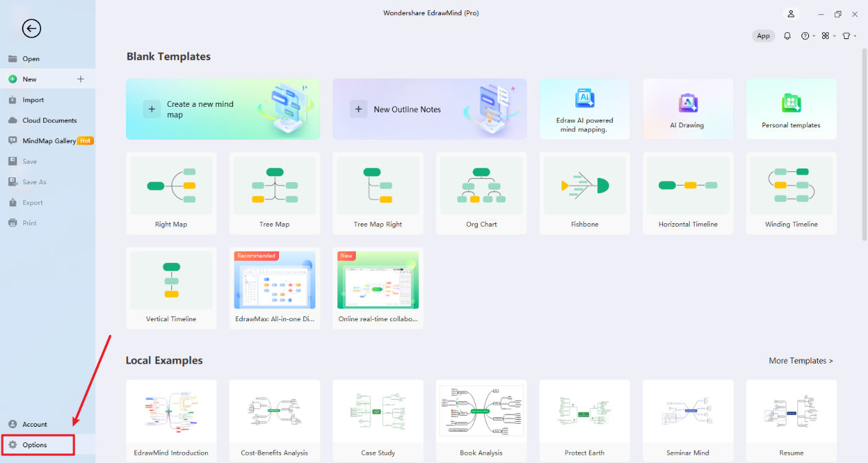Launch AI Drawing
Image resolution: width=868 pixels, height=463 pixels.
pyautogui.click(x=687, y=109)
